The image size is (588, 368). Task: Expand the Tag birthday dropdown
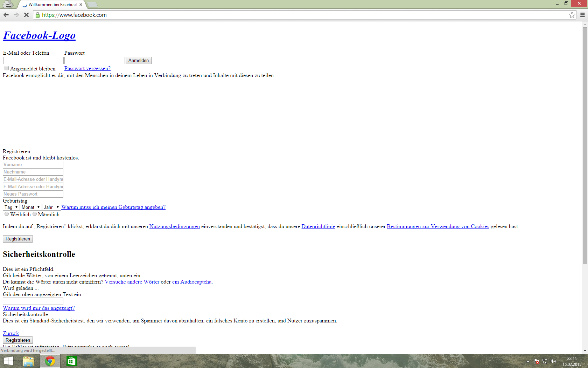11,207
